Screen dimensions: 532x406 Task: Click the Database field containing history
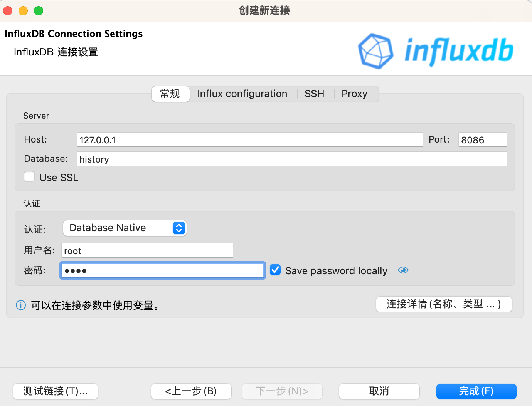[x=292, y=159]
